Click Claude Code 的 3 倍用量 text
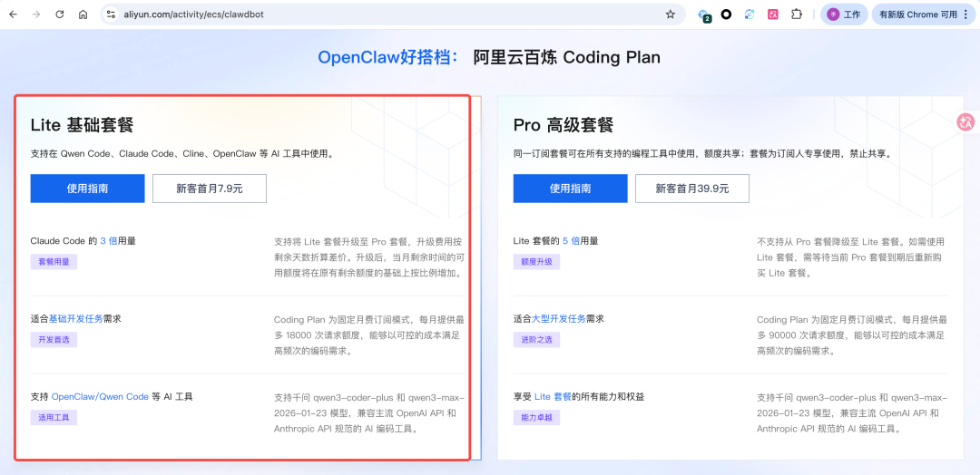Image resolution: width=980 pixels, height=475 pixels. (x=83, y=241)
